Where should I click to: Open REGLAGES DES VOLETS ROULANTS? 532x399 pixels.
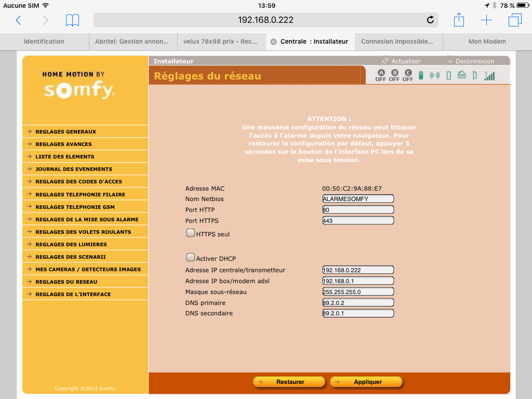pyautogui.click(x=85, y=232)
